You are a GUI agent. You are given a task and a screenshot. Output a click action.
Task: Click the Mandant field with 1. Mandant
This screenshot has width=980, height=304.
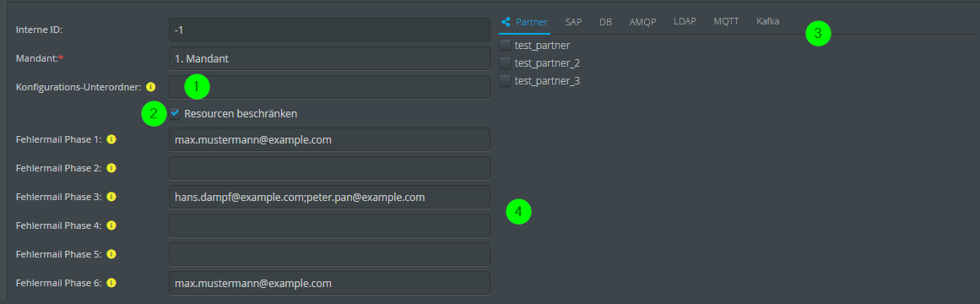pyautogui.click(x=329, y=59)
